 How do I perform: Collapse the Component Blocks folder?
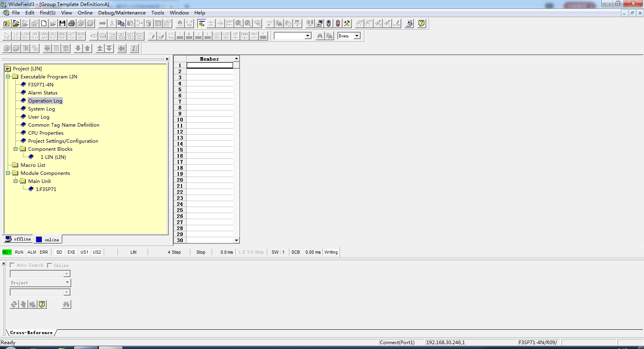click(x=15, y=149)
